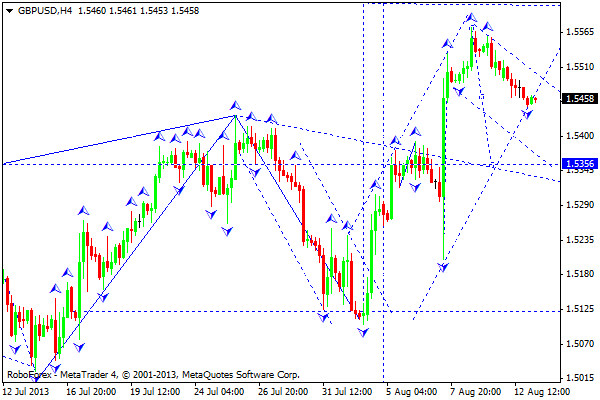Click the down fractal arrow below the long 7 Aug wick
The height and width of the screenshot is (400, 600).
pos(443,267)
